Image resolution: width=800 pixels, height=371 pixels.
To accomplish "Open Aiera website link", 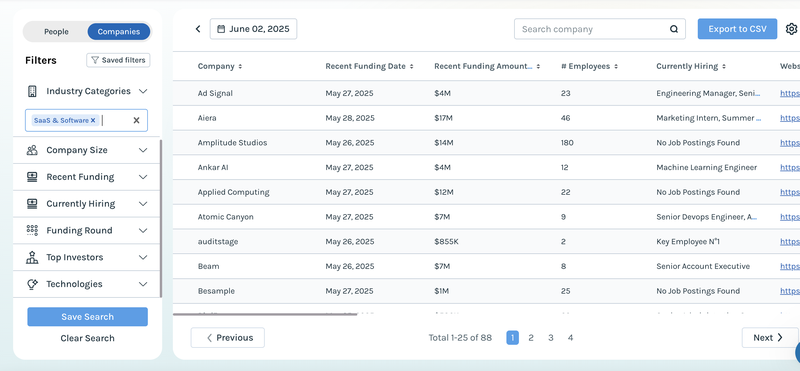I will coord(790,118).
